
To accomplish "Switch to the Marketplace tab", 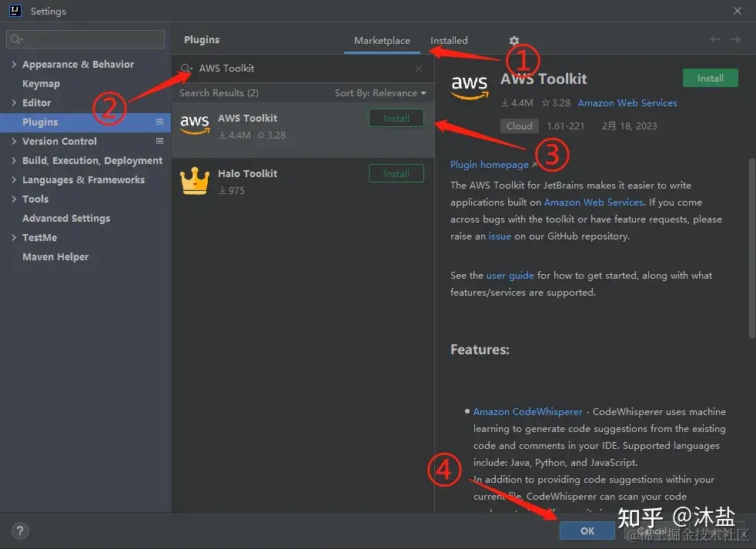I will tap(382, 41).
